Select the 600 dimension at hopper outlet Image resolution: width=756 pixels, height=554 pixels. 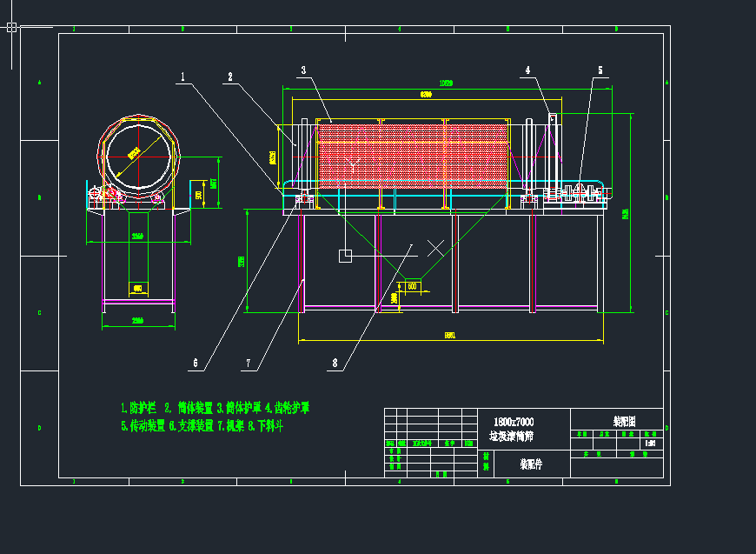coord(412,285)
